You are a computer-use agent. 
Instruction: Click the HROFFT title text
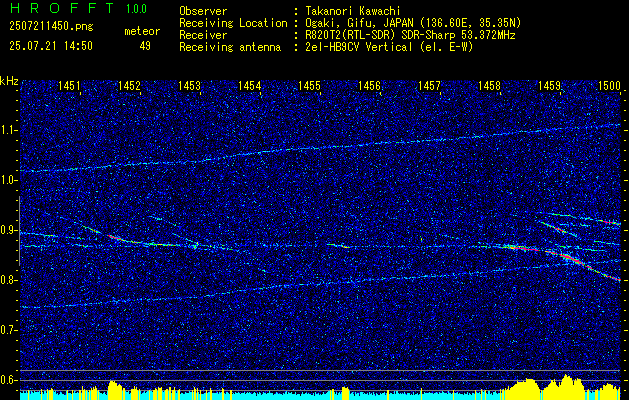pyautogui.click(x=62, y=8)
